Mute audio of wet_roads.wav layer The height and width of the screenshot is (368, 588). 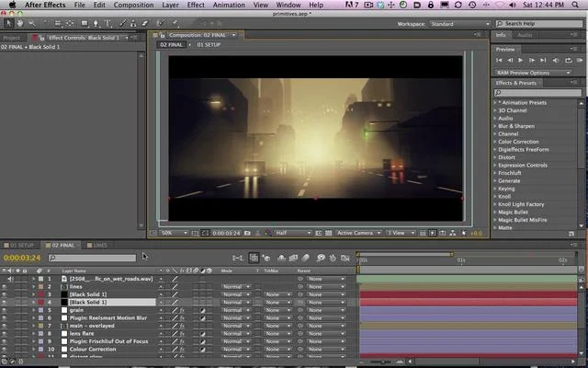pos(10,279)
